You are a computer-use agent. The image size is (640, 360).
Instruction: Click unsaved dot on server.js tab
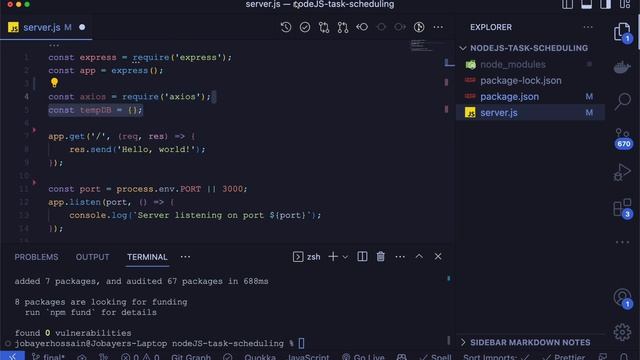(82, 27)
